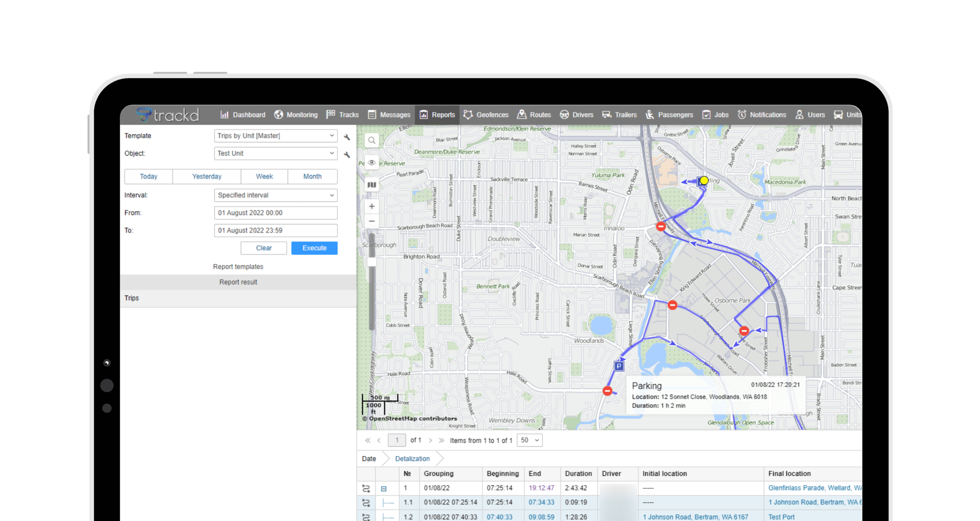Collapse the 01/08/22 grouping row
980x521 pixels.
tap(384, 489)
